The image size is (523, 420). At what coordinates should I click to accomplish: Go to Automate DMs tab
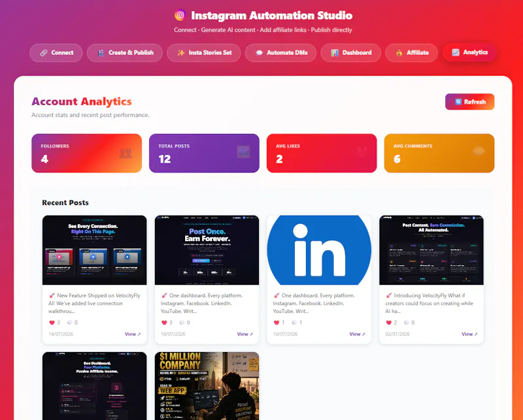pyautogui.click(x=280, y=53)
